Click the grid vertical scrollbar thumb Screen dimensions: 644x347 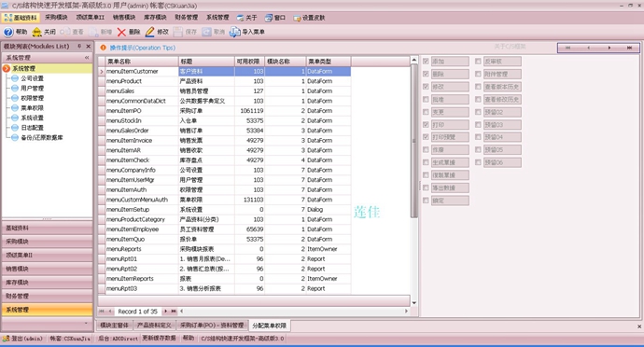click(x=413, y=141)
